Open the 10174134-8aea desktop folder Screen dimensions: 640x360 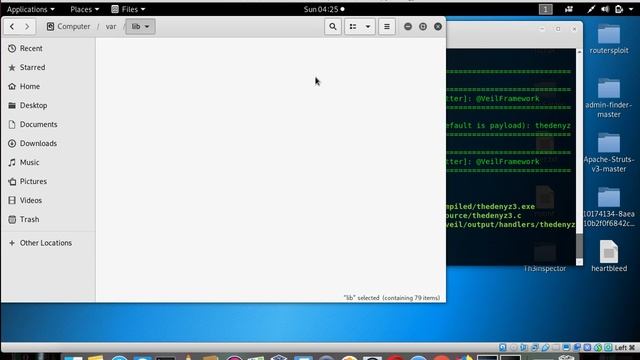tap(609, 207)
